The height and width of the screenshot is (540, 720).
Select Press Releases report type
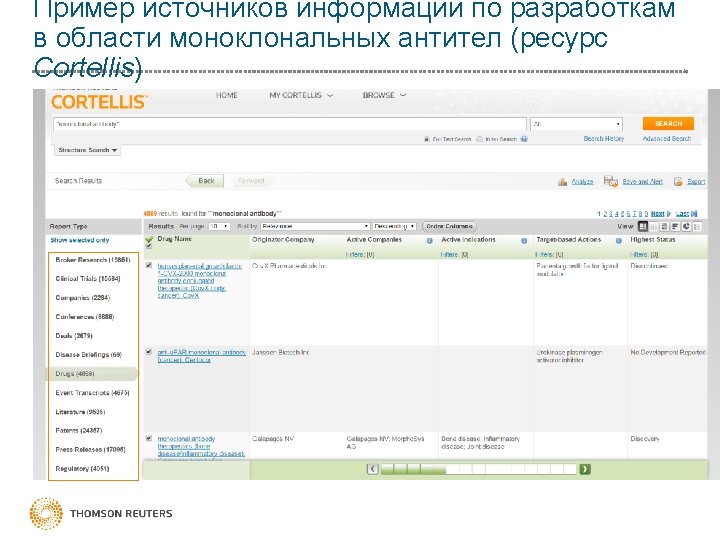[90, 450]
